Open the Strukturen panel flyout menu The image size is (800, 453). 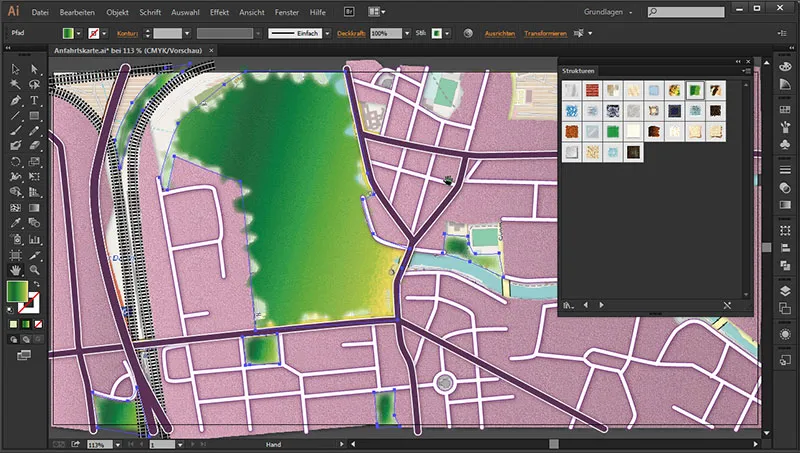pyautogui.click(x=747, y=71)
